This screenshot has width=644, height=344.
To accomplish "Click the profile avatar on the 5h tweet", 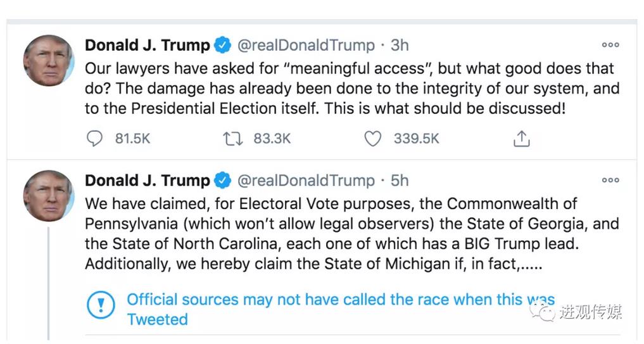I will point(48,196).
